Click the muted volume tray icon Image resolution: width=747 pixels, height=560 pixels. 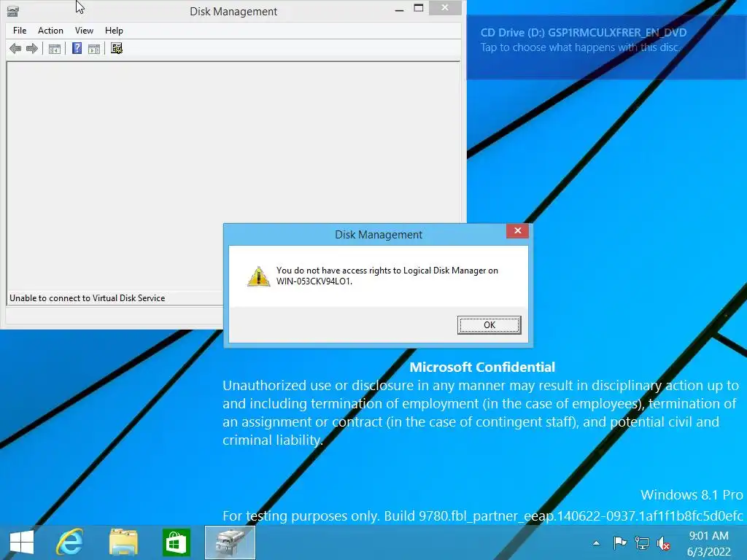[x=664, y=542]
